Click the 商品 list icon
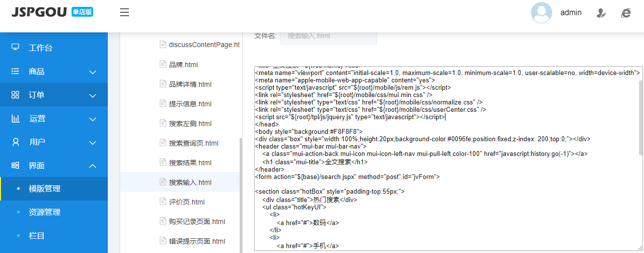The image size is (644, 253). 15,71
